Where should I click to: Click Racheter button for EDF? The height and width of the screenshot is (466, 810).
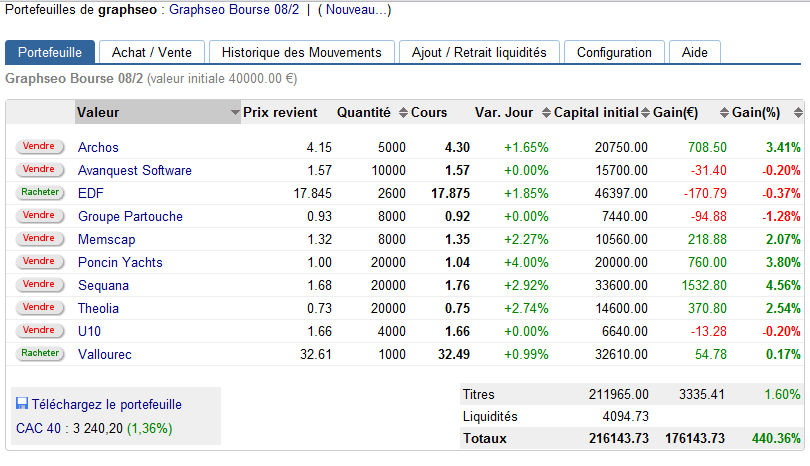(40, 192)
